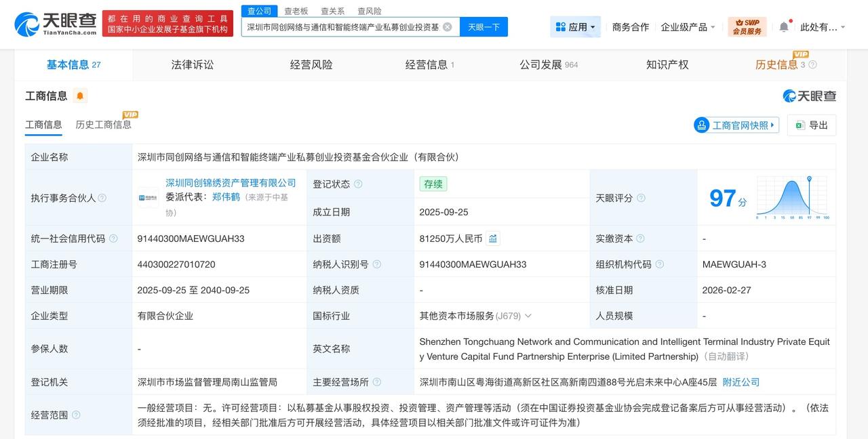Open the notification bell icon
Viewport: 868px width, 439px height.
[784, 25]
